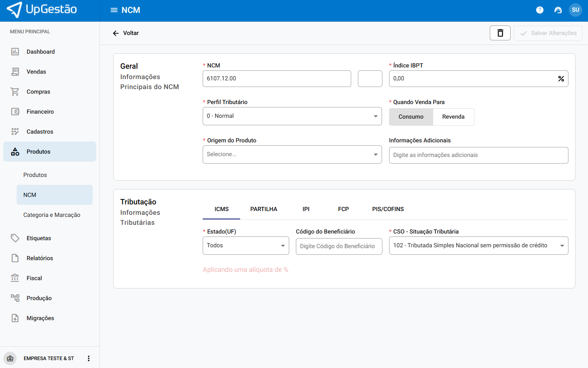Click the Dashboard chart icon in sidebar
This screenshot has height=368, width=588.
coord(15,52)
